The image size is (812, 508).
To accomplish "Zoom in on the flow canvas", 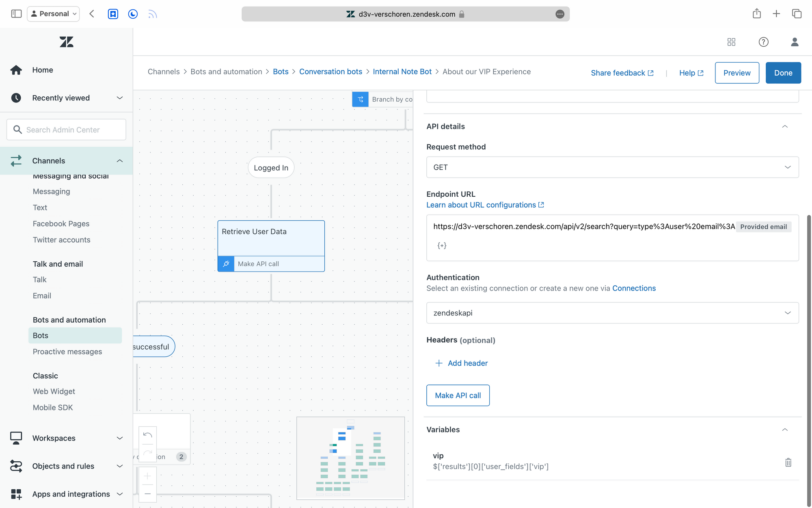I will [148, 476].
